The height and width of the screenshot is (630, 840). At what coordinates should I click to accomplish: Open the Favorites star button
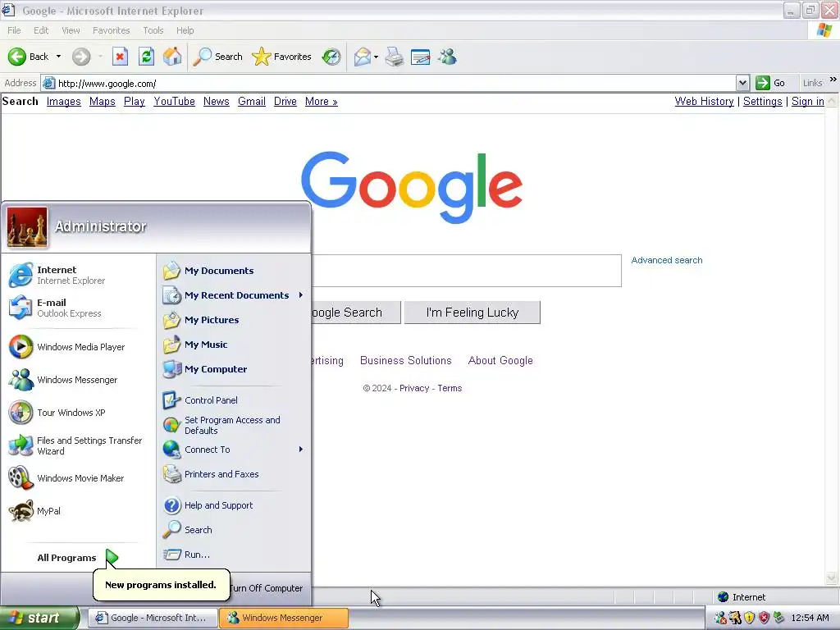pos(282,57)
